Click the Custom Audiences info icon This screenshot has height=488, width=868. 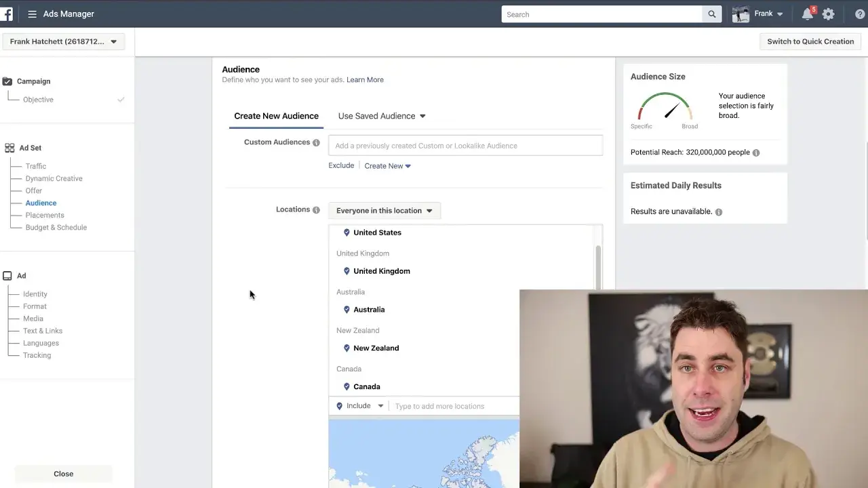(x=316, y=142)
